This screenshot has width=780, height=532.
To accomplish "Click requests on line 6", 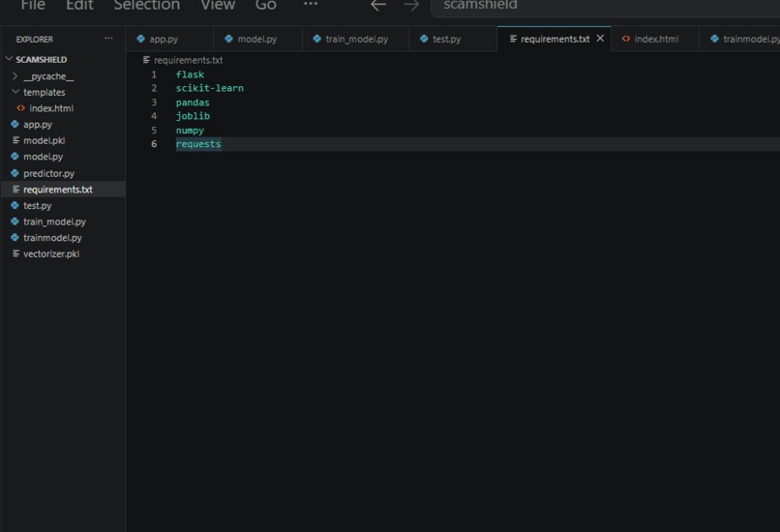I will point(198,144).
